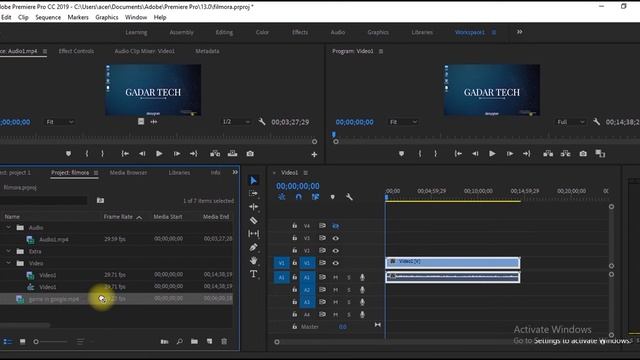Click Export Frame camera in Program monitor
640x360 pixels.
coord(583,154)
